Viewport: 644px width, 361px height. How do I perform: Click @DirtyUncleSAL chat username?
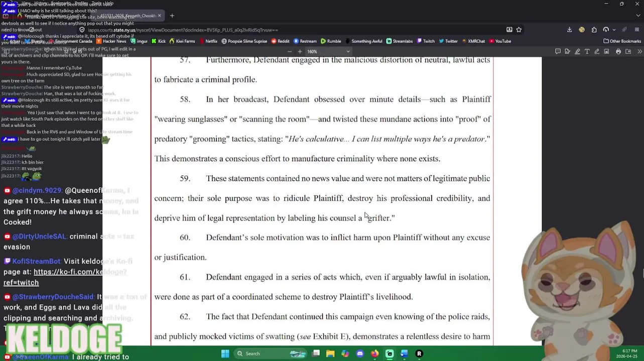[39, 236]
